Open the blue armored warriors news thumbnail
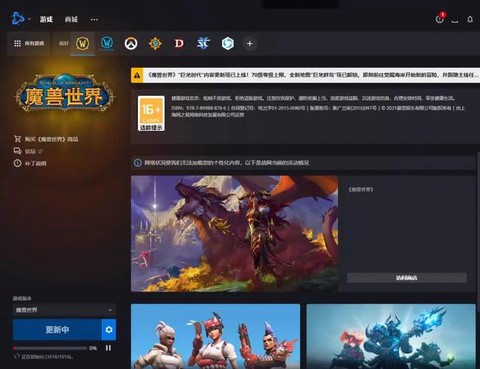The width and height of the screenshot is (480, 369). (x=391, y=336)
